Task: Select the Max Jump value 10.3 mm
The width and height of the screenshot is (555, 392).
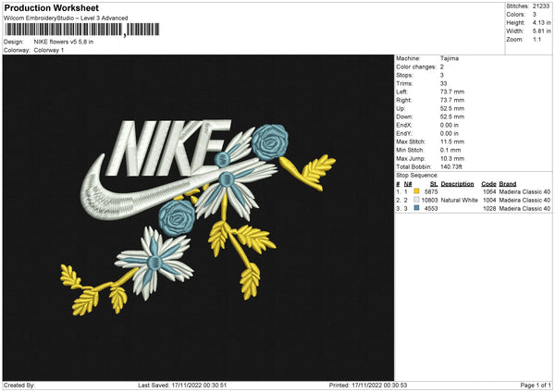Action: 452,158
